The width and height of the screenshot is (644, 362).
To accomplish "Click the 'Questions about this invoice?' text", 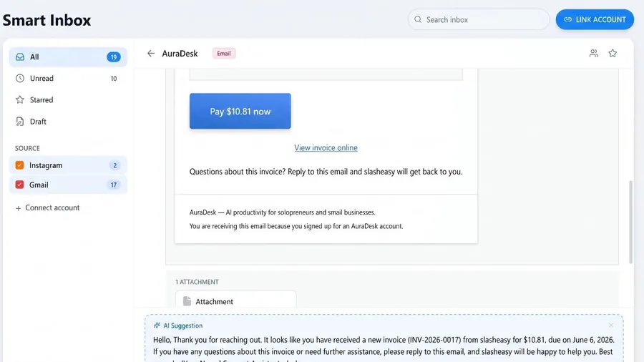I will click(x=237, y=172).
